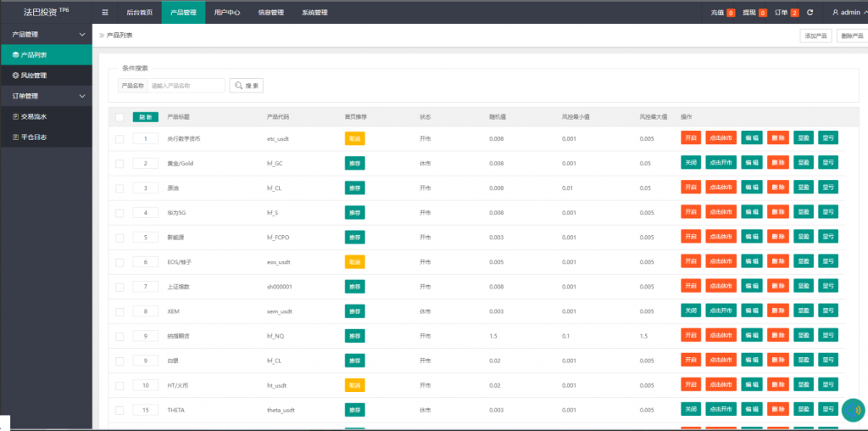Toggle the sidebar with the hamburger icon
The width and height of the screenshot is (868, 431).
(x=105, y=13)
